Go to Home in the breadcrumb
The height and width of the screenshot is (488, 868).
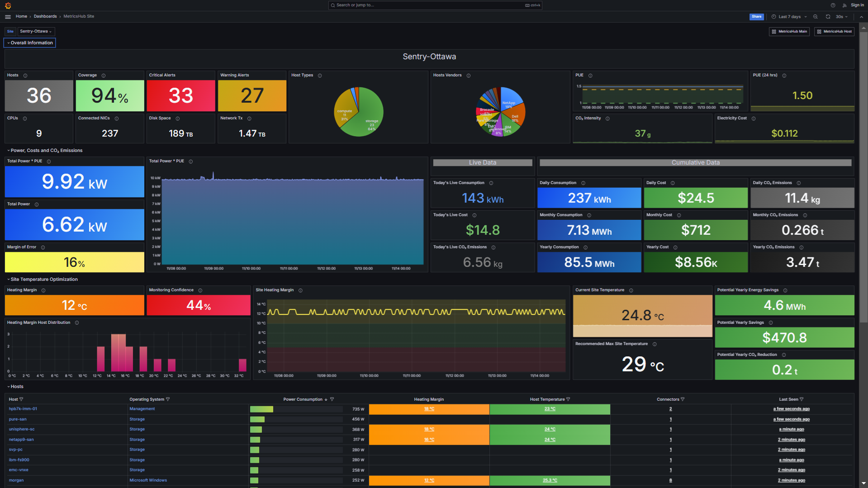click(21, 16)
